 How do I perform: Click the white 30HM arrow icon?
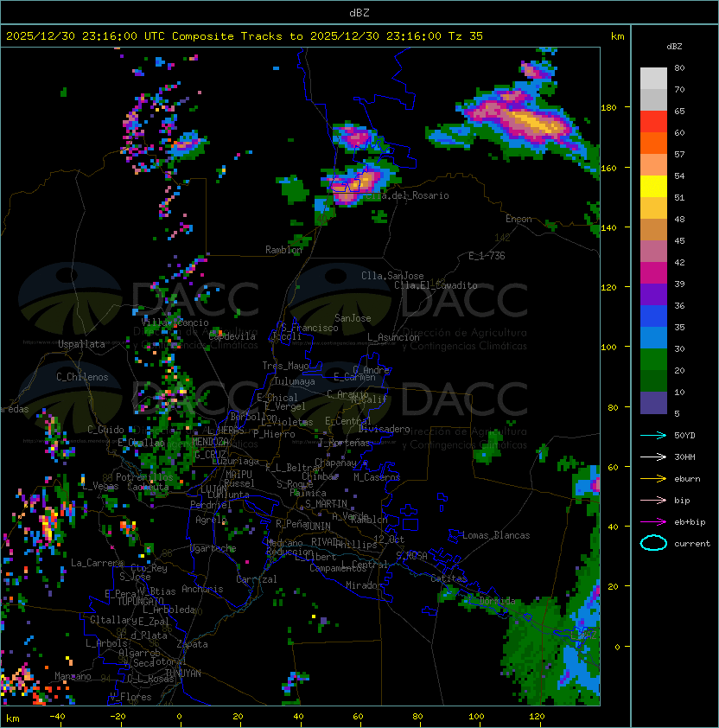(653, 457)
